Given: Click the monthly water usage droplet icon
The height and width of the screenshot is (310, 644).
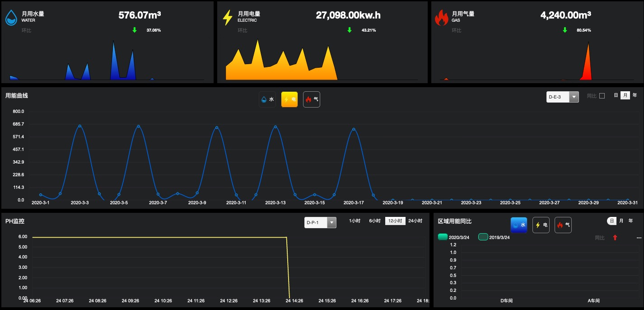Looking at the screenshot, I should point(11,18).
